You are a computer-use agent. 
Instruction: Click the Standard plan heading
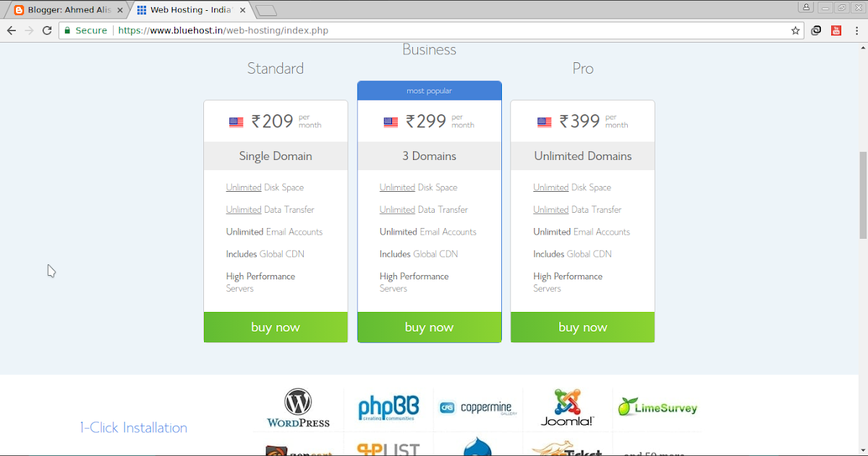pyautogui.click(x=276, y=68)
